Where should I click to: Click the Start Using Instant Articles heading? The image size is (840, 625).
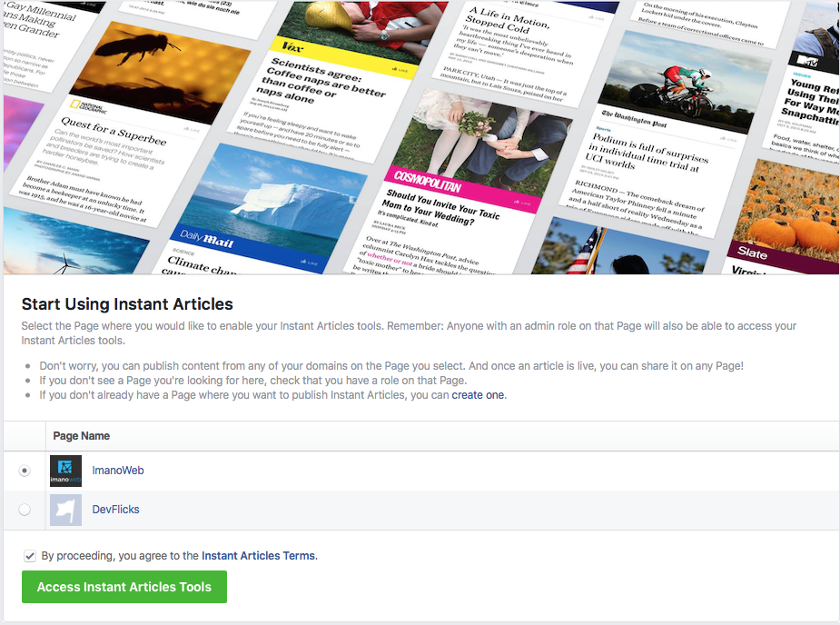127,304
